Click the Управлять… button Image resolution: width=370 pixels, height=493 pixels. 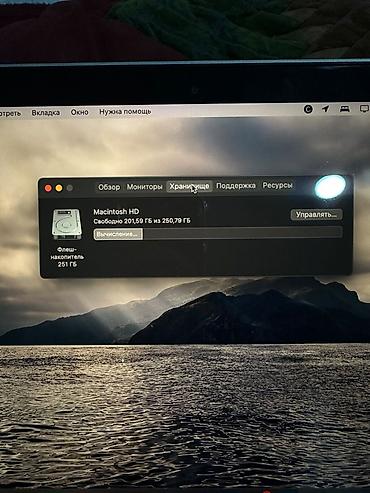pos(316,214)
